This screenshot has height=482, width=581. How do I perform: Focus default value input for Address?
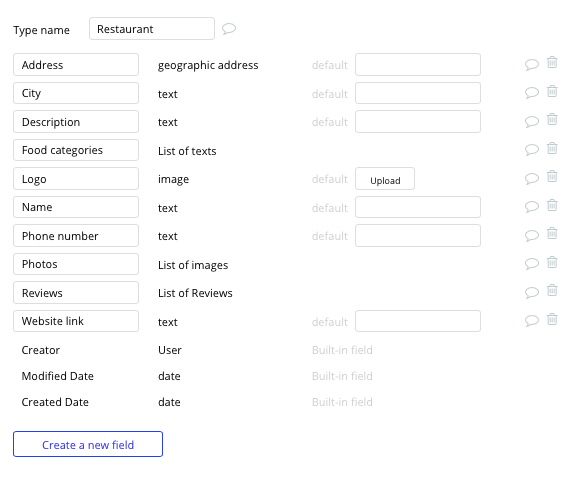coord(418,65)
